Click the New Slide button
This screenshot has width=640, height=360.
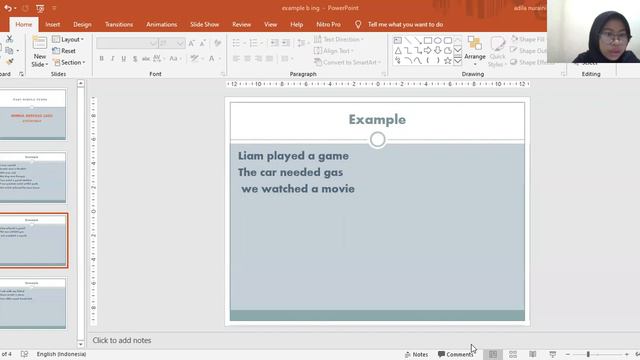(40, 52)
